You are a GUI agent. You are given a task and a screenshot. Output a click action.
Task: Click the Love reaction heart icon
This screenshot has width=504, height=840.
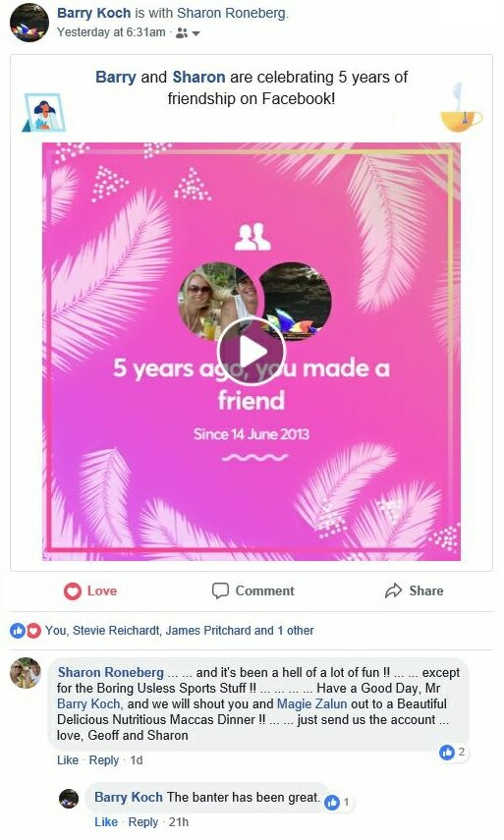click(x=72, y=590)
